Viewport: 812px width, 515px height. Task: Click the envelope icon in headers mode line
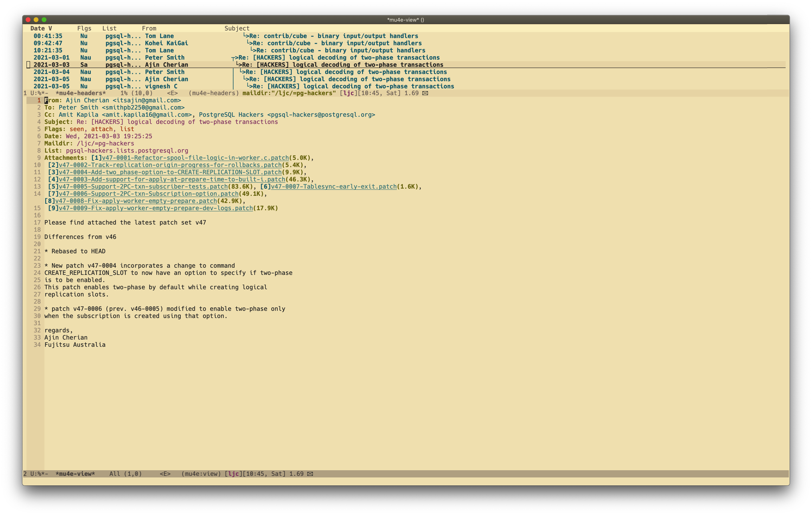click(x=425, y=93)
